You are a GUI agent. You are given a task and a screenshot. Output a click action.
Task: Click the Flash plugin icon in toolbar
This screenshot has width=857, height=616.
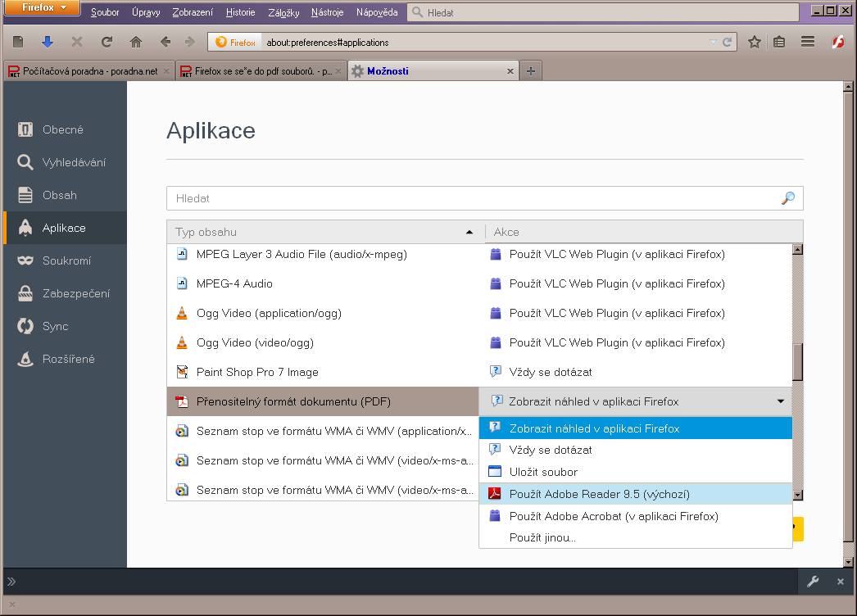point(838,42)
